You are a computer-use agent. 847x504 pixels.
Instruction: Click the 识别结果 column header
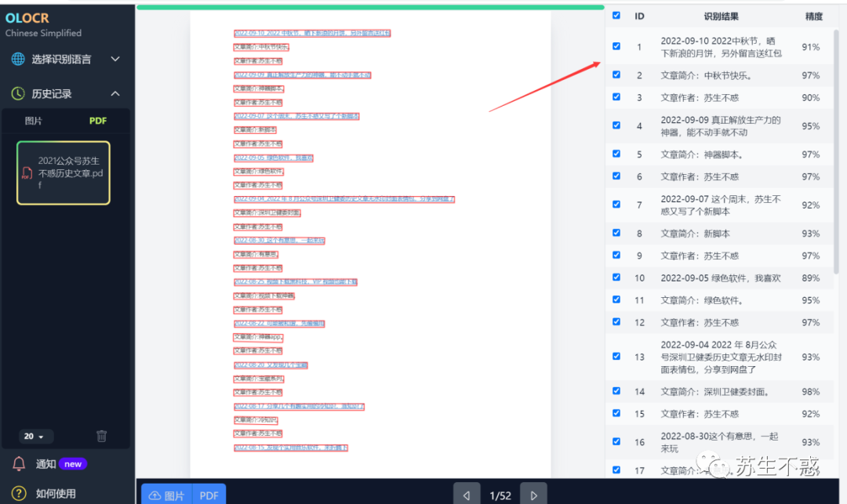(722, 16)
